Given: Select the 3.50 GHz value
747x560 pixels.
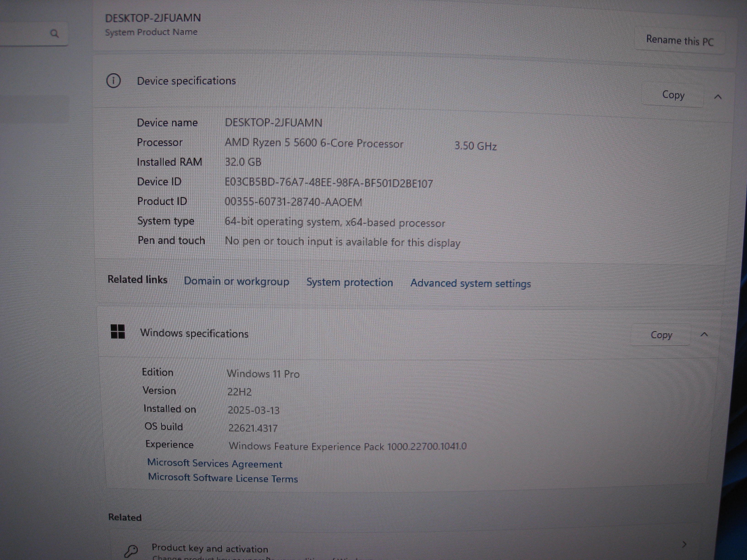Looking at the screenshot, I should tap(476, 146).
